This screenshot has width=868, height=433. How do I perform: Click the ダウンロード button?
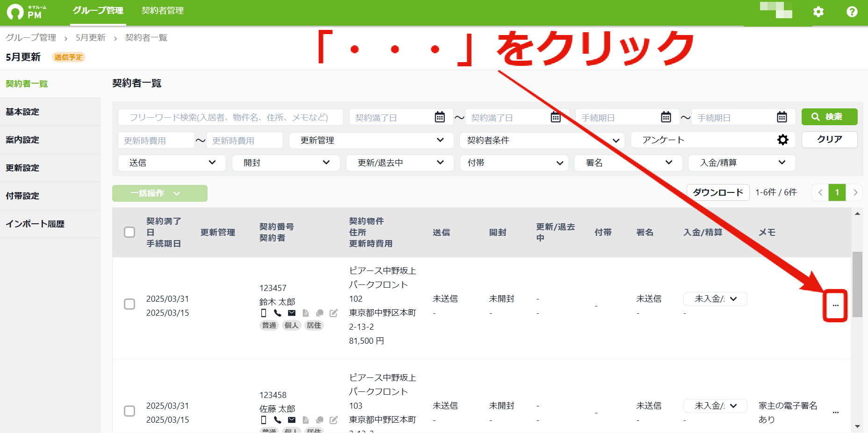[718, 192]
